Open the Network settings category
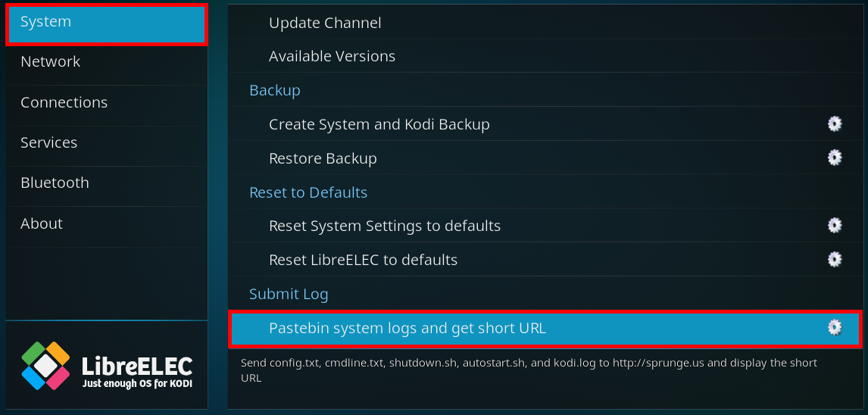This screenshot has width=868, height=415. click(x=107, y=61)
